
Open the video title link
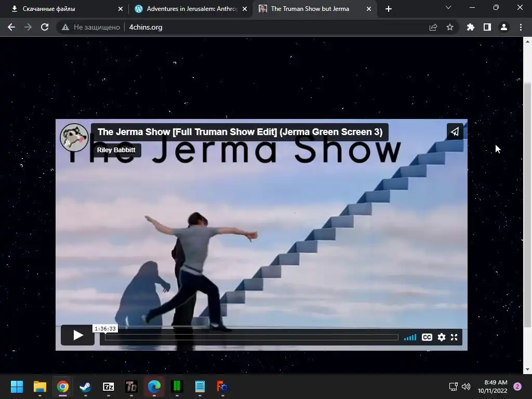240,132
